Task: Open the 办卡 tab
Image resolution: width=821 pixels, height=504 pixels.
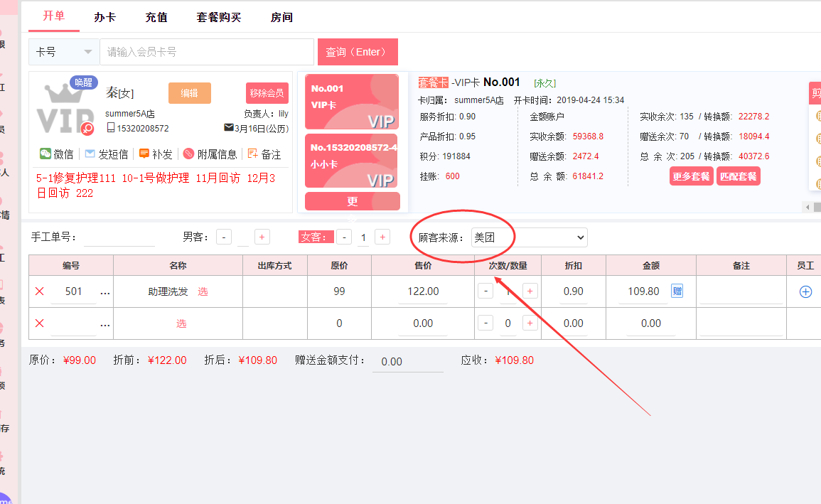Action: coord(104,17)
